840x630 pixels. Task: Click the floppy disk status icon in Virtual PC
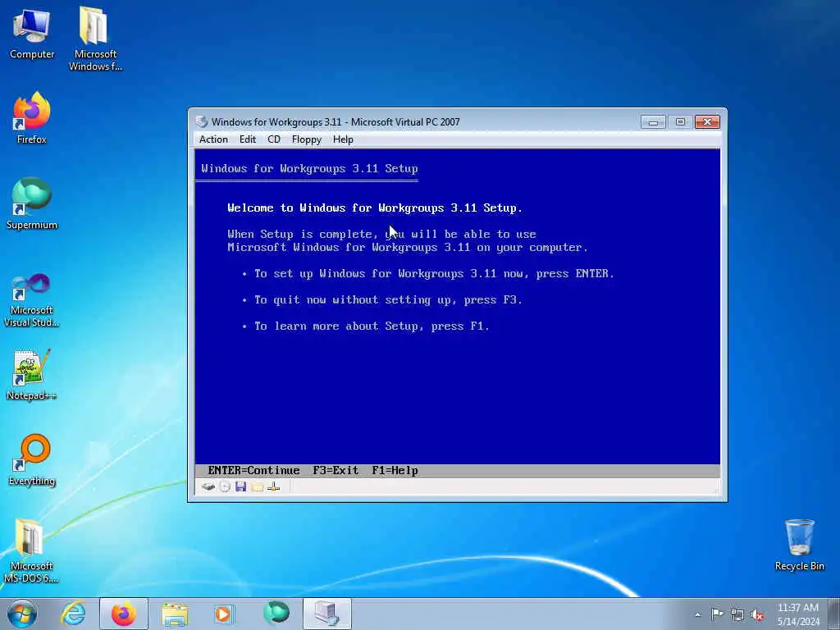[x=241, y=486]
